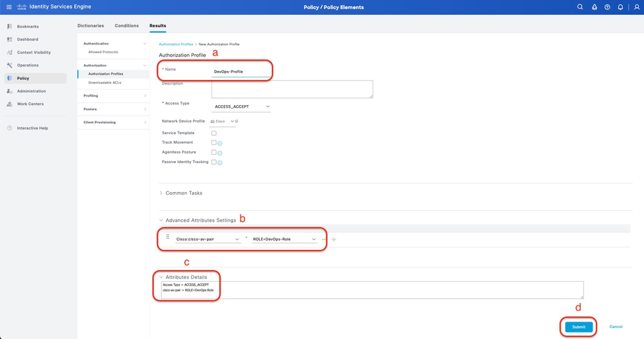Click into the Description text area
The width and height of the screenshot is (644, 339).
pyautogui.click(x=292, y=89)
